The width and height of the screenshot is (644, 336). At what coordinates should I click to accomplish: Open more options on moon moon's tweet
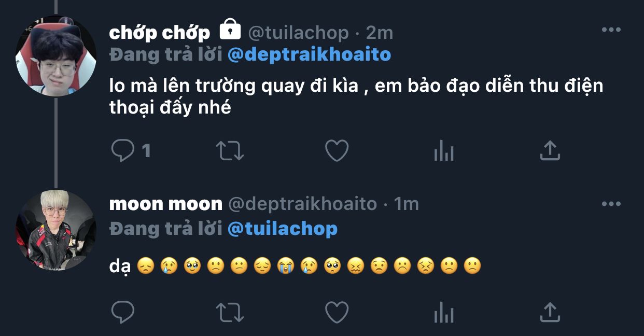point(611,204)
